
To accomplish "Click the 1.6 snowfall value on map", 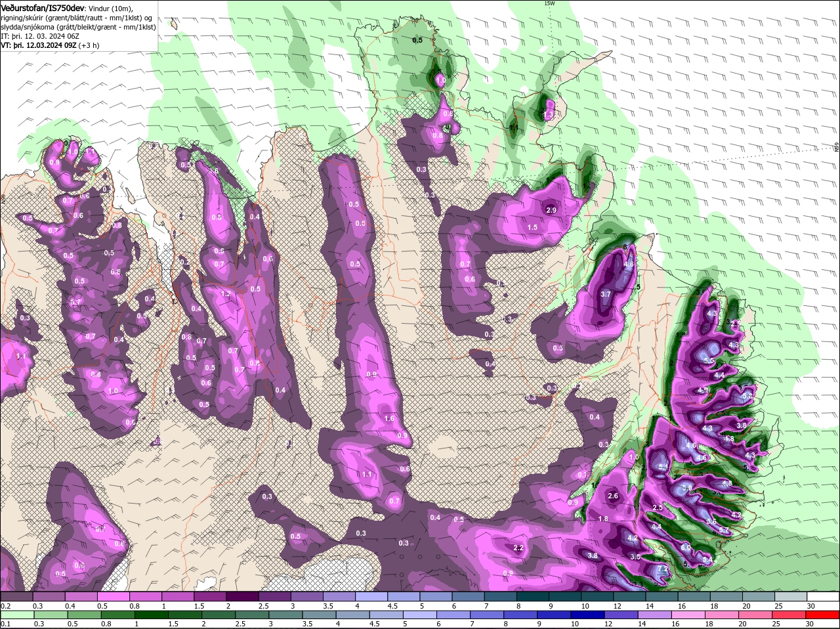I will point(389,418).
